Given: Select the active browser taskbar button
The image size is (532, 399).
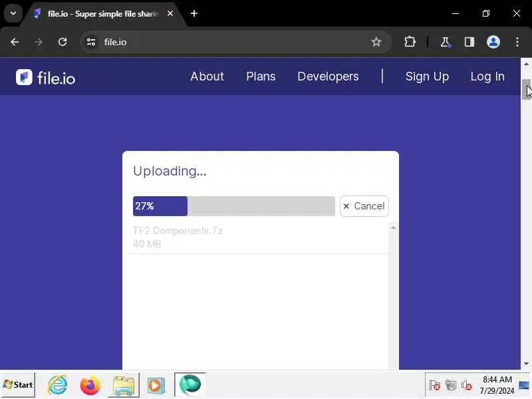Looking at the screenshot, I should (190, 384).
